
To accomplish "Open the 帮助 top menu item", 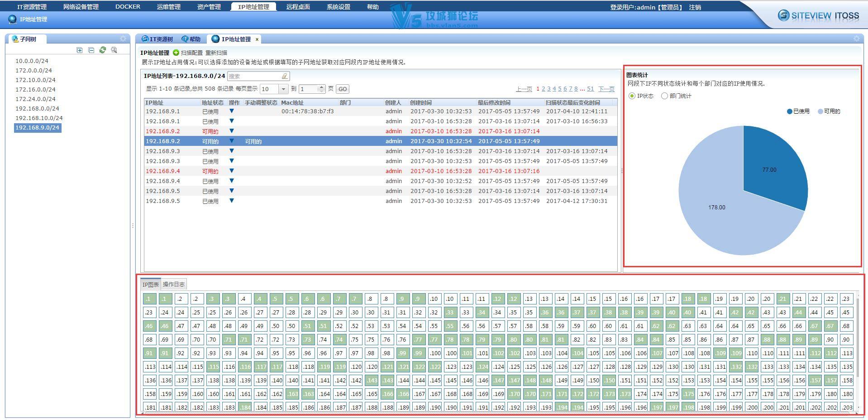I will [x=373, y=7].
